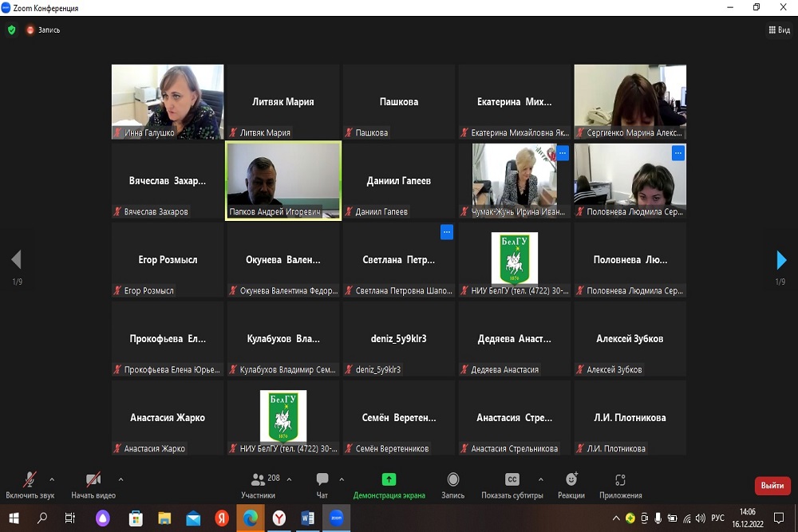Open Apps (Приложения) panel
The width and height of the screenshot is (798, 532).
[x=620, y=484]
